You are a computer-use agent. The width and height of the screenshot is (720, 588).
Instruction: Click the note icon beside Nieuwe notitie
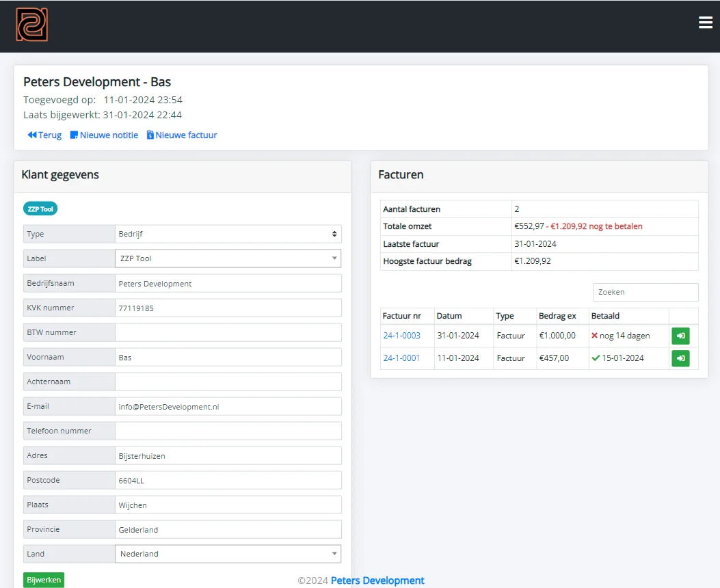75,135
